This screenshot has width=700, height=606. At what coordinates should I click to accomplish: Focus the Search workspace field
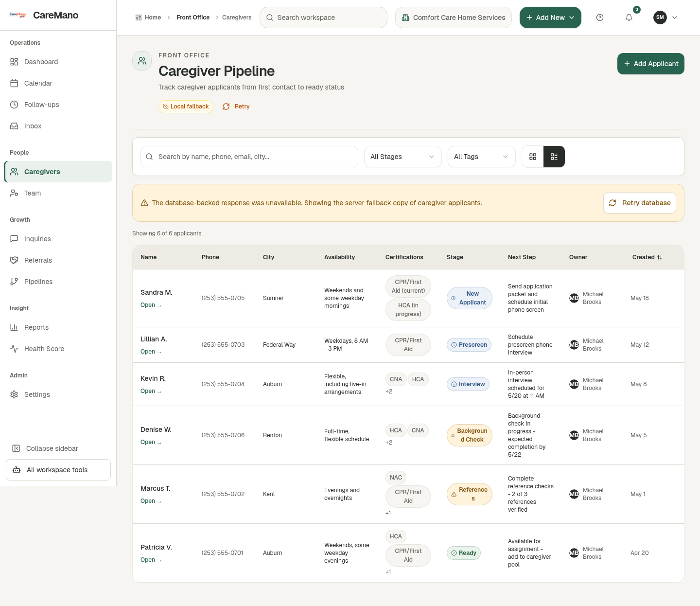coord(323,18)
